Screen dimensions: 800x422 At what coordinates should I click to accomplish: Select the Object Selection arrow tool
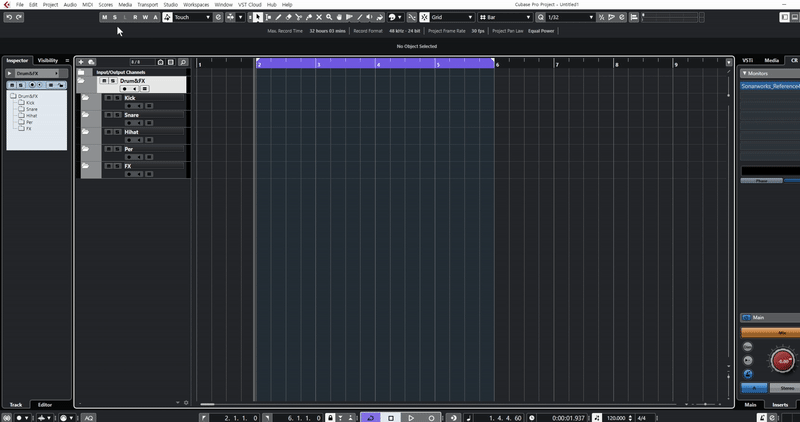coord(258,17)
